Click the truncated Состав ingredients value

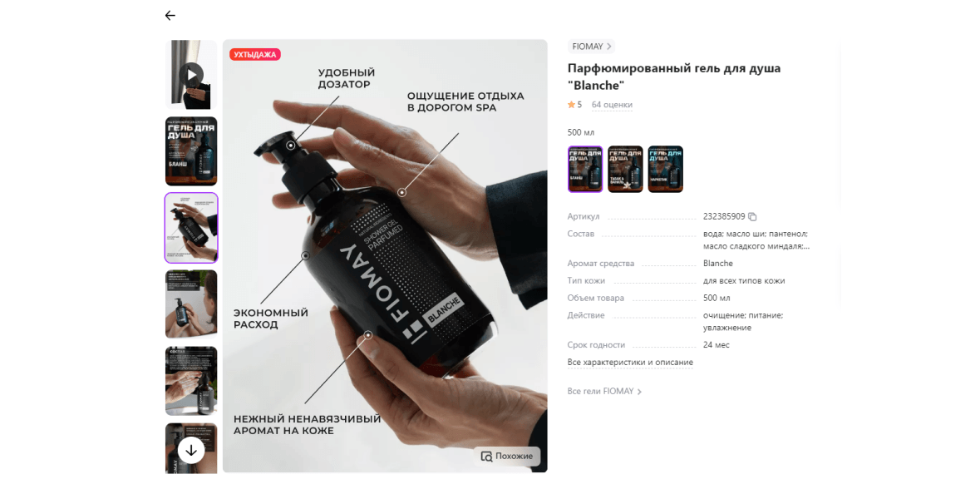pyautogui.click(x=756, y=240)
